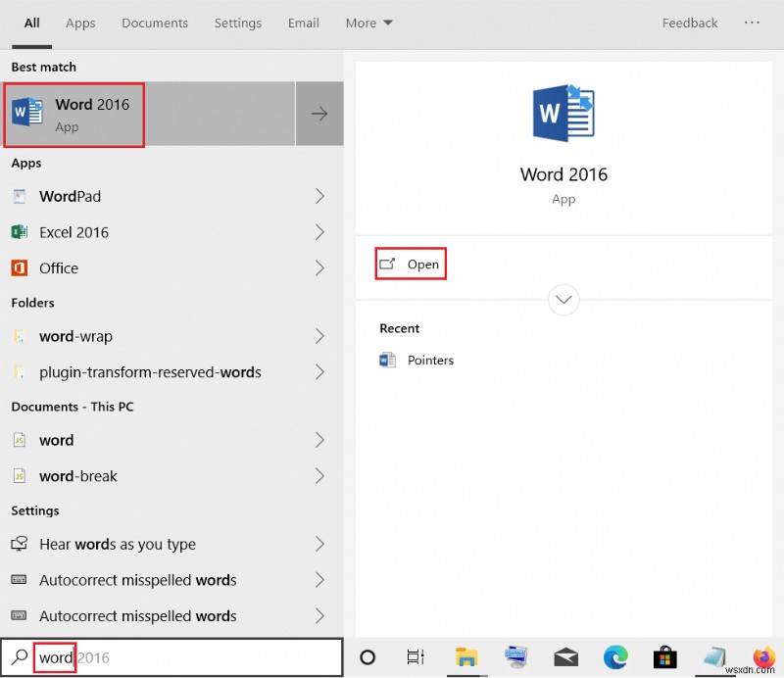
Task: Open the Pointers recent document
Action: tap(431, 360)
